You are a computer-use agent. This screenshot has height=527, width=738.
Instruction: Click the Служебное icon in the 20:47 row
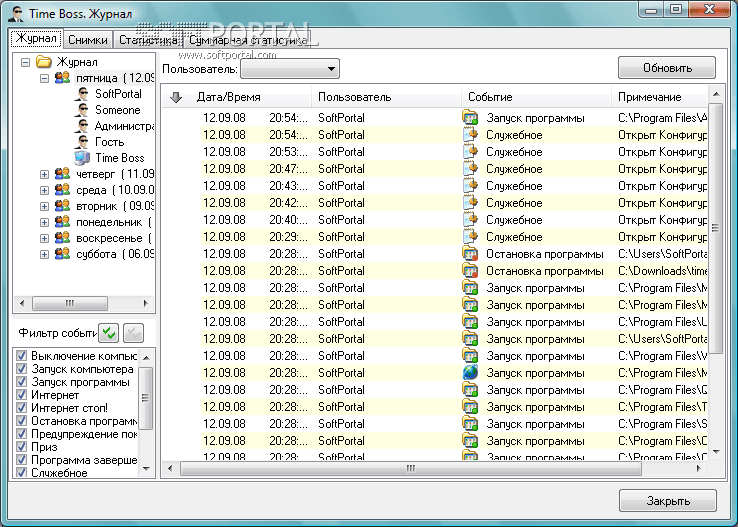tap(470, 168)
